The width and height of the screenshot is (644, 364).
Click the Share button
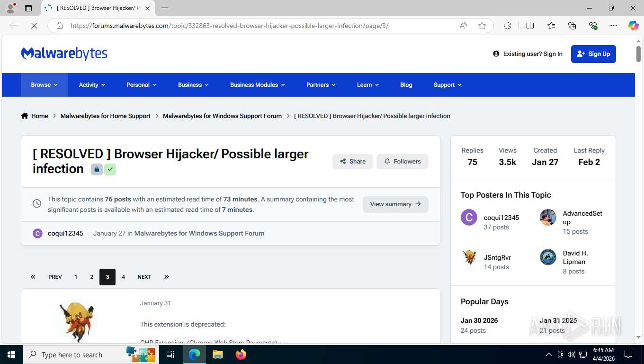(x=353, y=162)
